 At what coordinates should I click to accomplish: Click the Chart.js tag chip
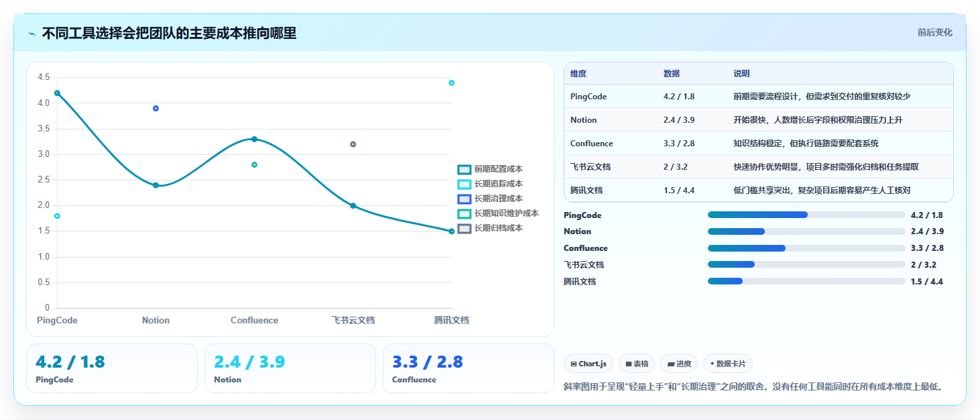point(589,364)
